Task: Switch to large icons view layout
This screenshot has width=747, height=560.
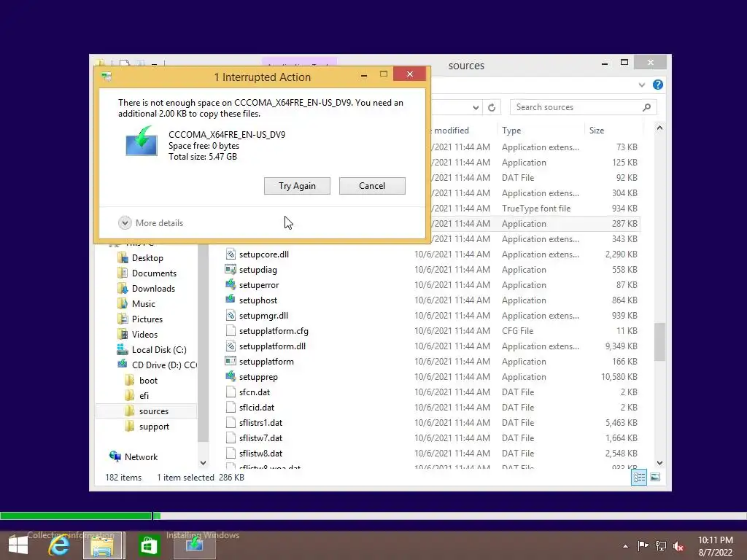Action: [655, 477]
